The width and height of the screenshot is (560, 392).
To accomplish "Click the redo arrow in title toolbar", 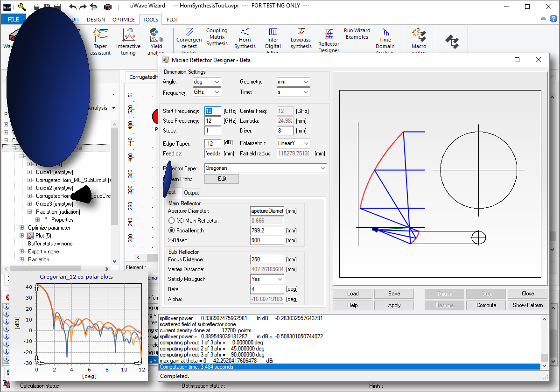I will (x=83, y=7).
